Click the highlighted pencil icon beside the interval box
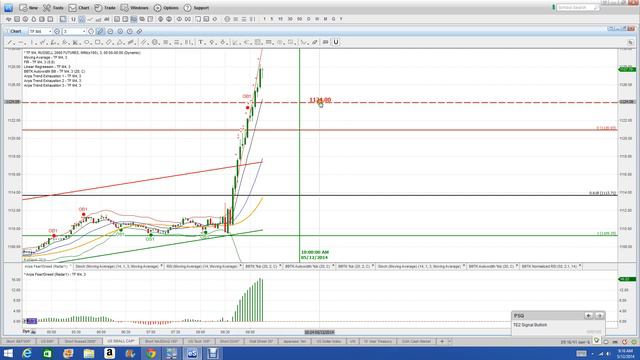 (x=100, y=31)
